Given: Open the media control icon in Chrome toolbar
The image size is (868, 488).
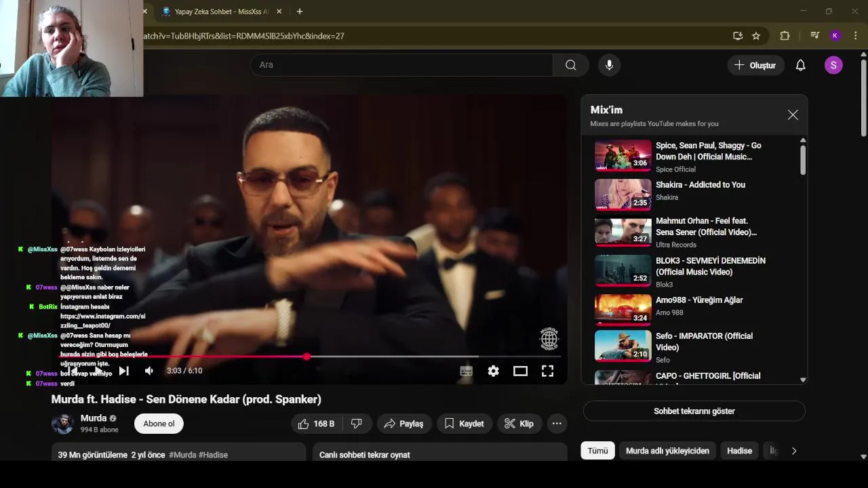Looking at the screenshot, I should [x=814, y=36].
